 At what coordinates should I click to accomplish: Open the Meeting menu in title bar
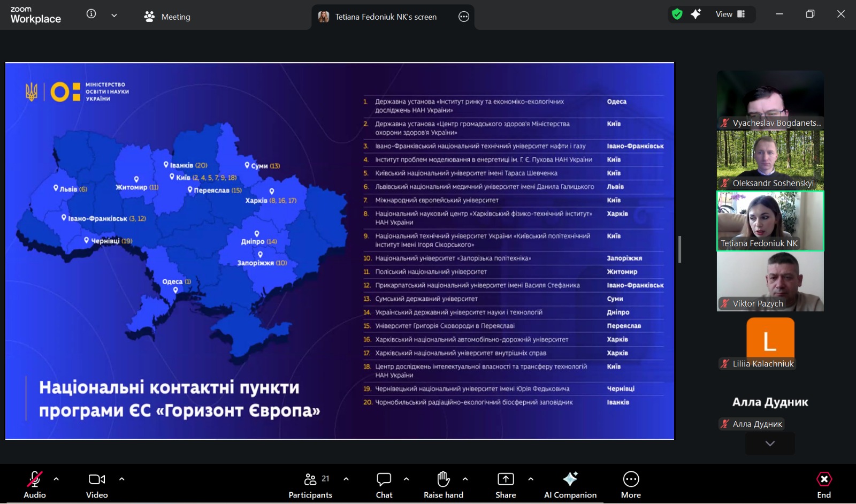(x=167, y=17)
